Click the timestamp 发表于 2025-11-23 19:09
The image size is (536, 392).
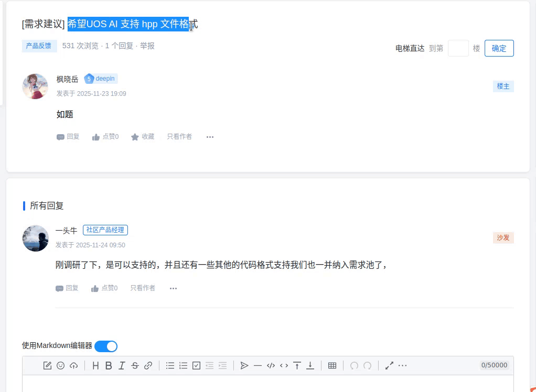[91, 94]
